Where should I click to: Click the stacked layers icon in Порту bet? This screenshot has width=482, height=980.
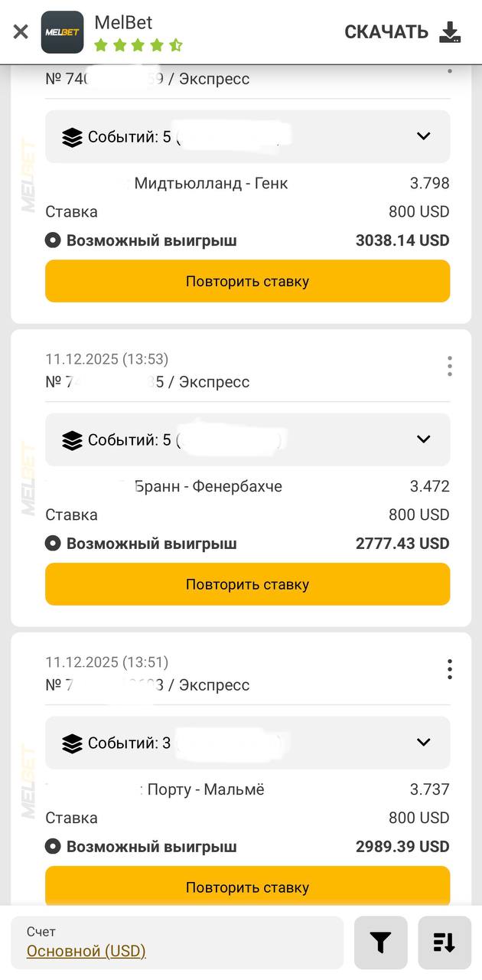tap(72, 743)
